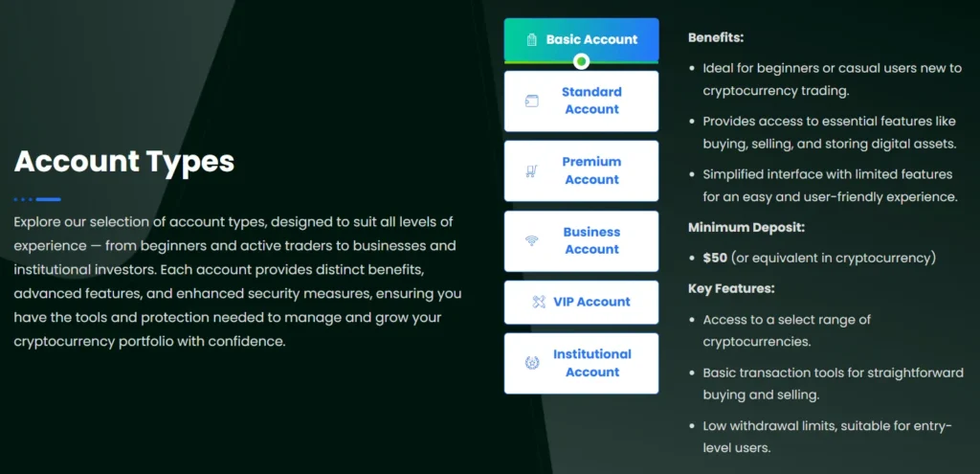The image size is (980, 474).
Task: Click the blue dotted divider under the heading
Action: 37,199
